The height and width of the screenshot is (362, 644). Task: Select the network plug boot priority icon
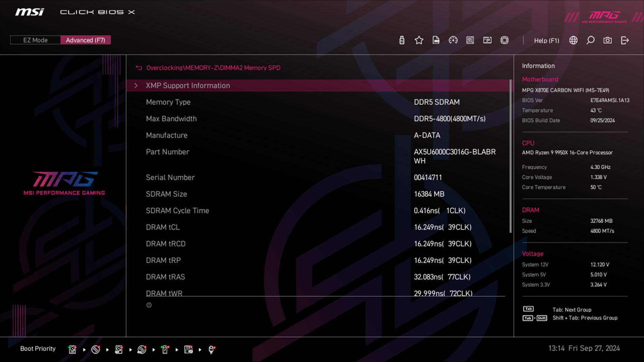click(212, 349)
